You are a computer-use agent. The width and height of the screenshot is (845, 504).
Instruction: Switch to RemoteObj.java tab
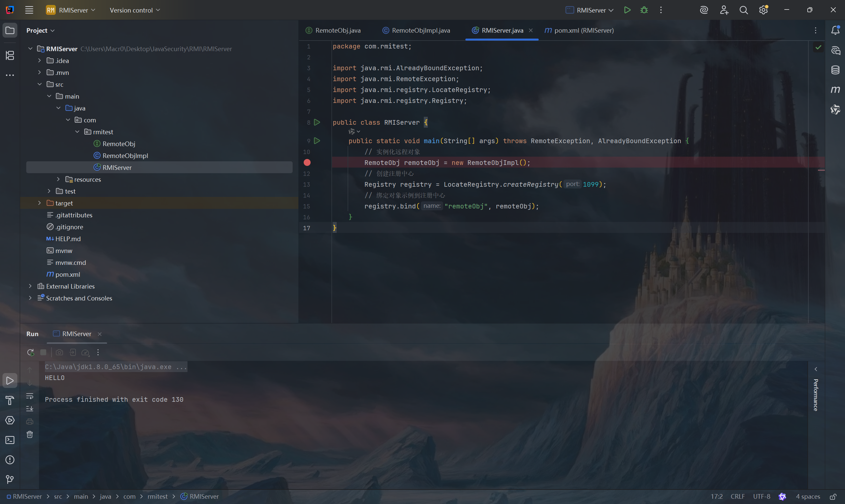333,31
